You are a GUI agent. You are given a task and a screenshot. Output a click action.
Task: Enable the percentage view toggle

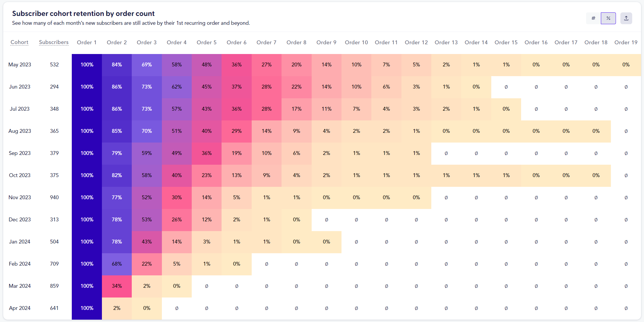(x=608, y=18)
